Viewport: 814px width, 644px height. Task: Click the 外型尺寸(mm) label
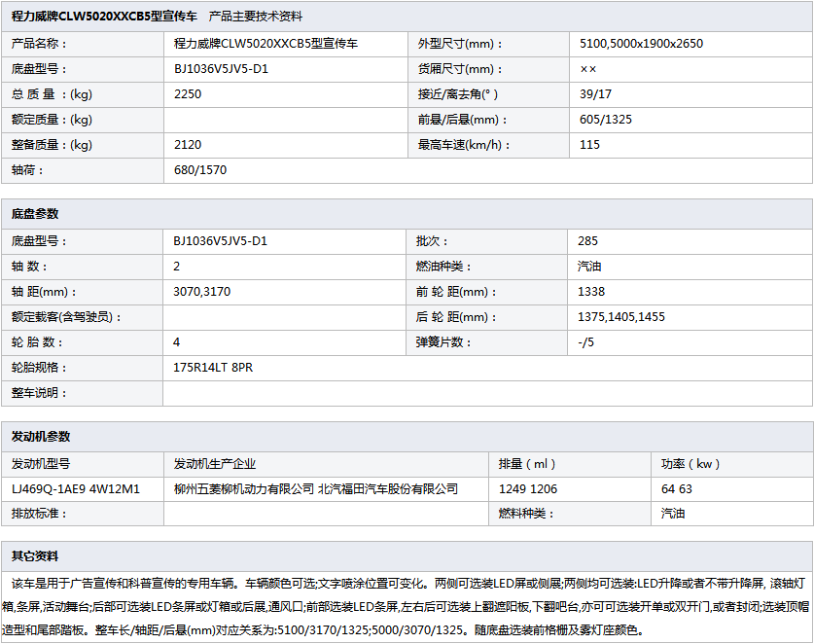click(460, 44)
